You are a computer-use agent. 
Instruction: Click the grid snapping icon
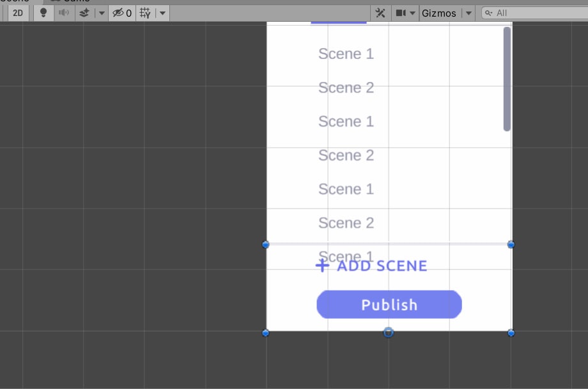pyautogui.click(x=145, y=13)
